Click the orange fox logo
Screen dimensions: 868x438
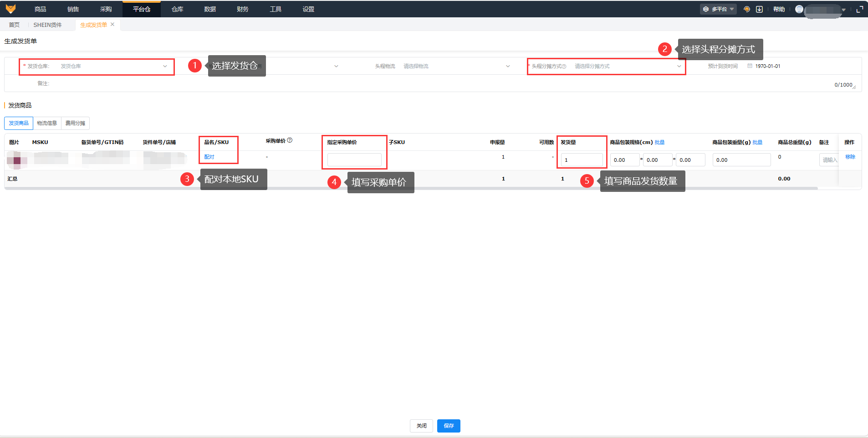pyautogui.click(x=10, y=9)
